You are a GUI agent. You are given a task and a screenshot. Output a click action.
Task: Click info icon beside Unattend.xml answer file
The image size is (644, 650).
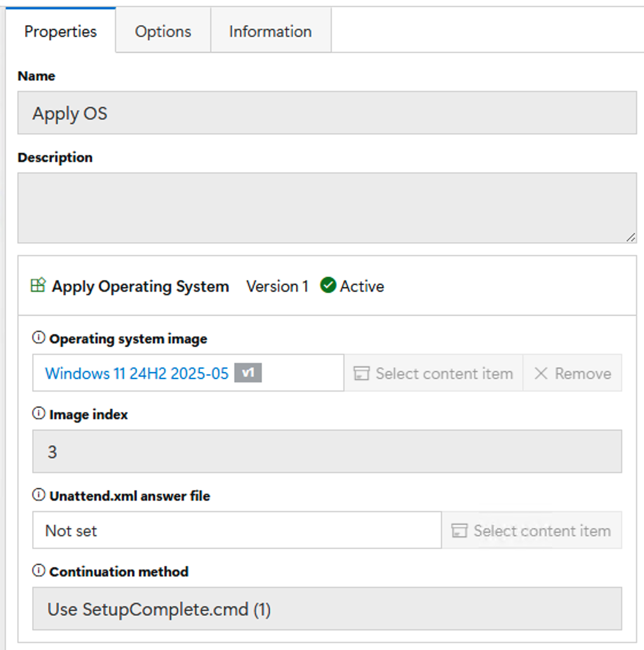pyautogui.click(x=38, y=495)
